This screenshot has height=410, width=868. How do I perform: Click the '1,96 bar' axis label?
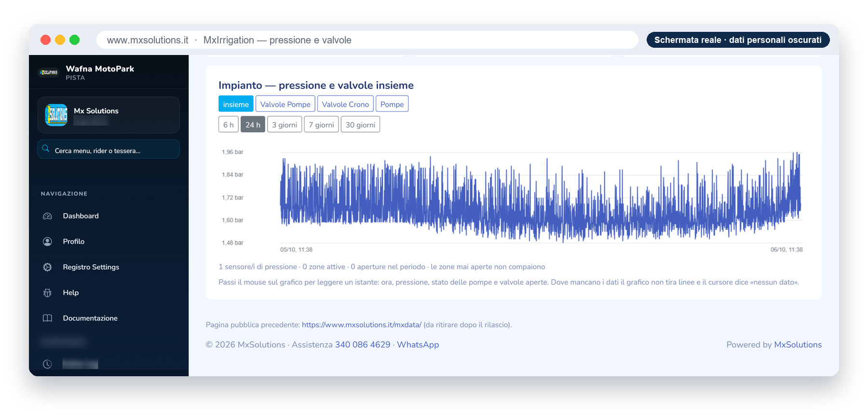coord(232,152)
